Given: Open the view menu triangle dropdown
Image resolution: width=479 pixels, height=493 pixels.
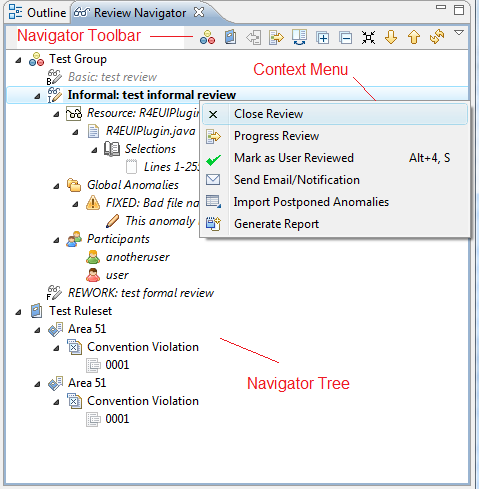Looking at the screenshot, I should point(459,33).
